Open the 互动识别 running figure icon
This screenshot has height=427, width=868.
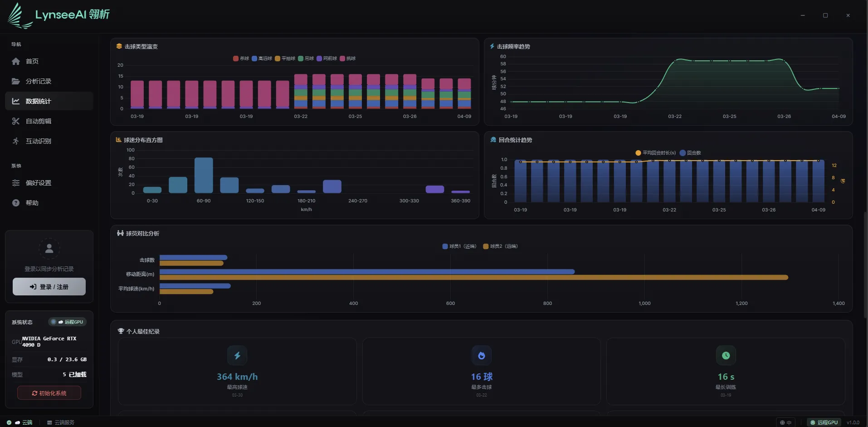[x=16, y=141]
